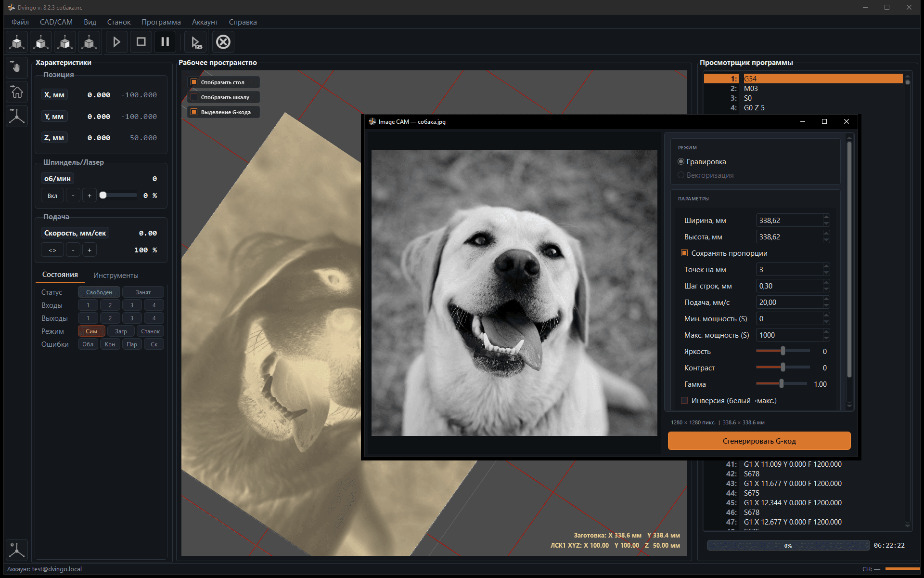Click the Dvingo logo in the Image CAM title bar
This screenshot has width=924, height=578.
tap(372, 121)
